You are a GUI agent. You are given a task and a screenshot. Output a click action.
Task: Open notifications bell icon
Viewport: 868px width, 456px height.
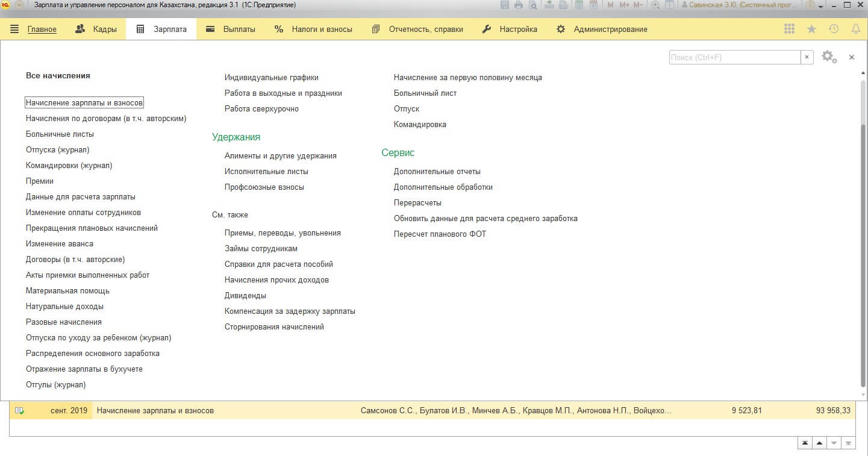tap(855, 29)
